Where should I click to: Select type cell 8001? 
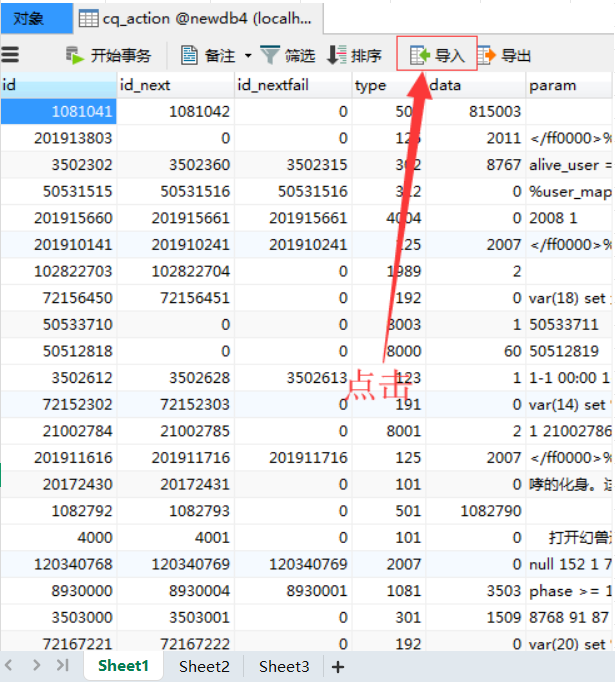(388, 431)
